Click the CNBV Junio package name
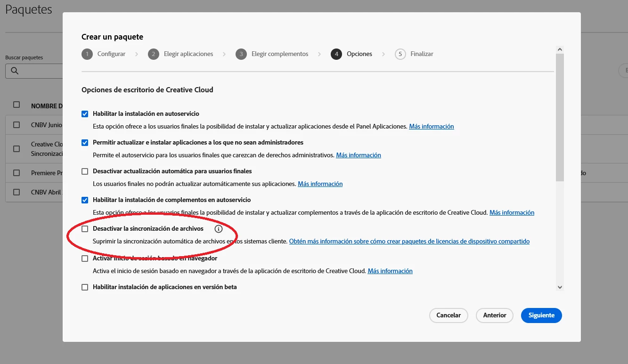 pos(47,125)
